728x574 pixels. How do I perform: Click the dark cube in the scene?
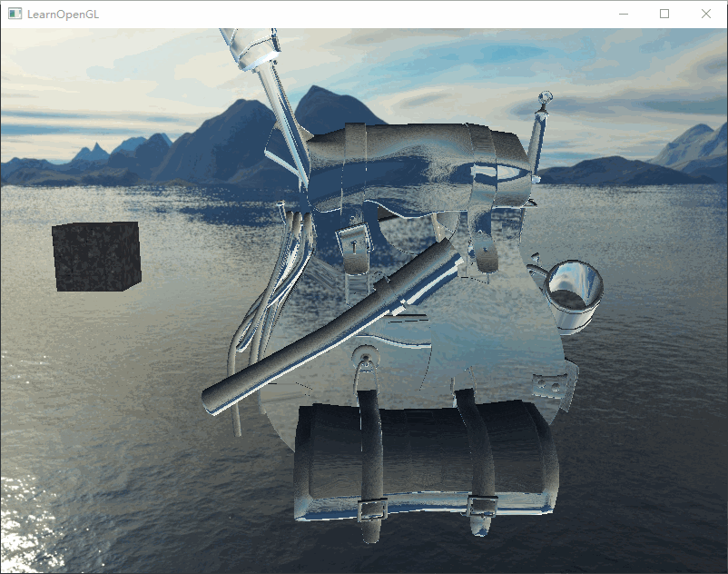pos(96,256)
